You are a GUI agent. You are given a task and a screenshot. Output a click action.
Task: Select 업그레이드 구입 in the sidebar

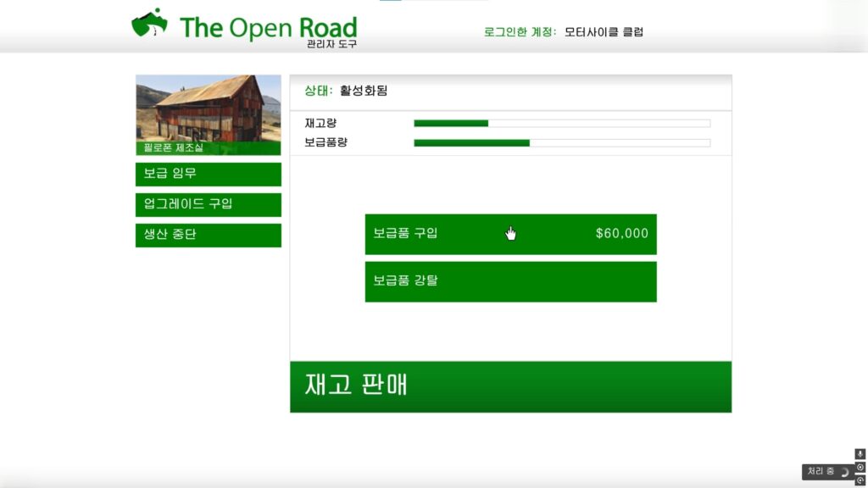(x=208, y=204)
